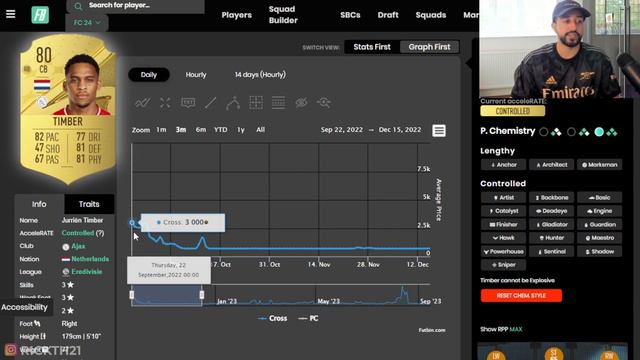The width and height of the screenshot is (640, 360).
Task: Apply the Basic chemistry style
Action: pyautogui.click(x=600, y=198)
